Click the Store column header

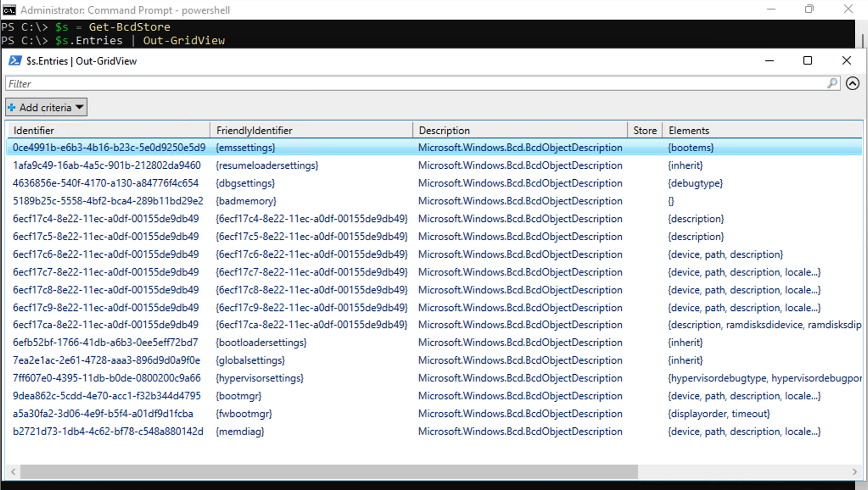point(644,130)
